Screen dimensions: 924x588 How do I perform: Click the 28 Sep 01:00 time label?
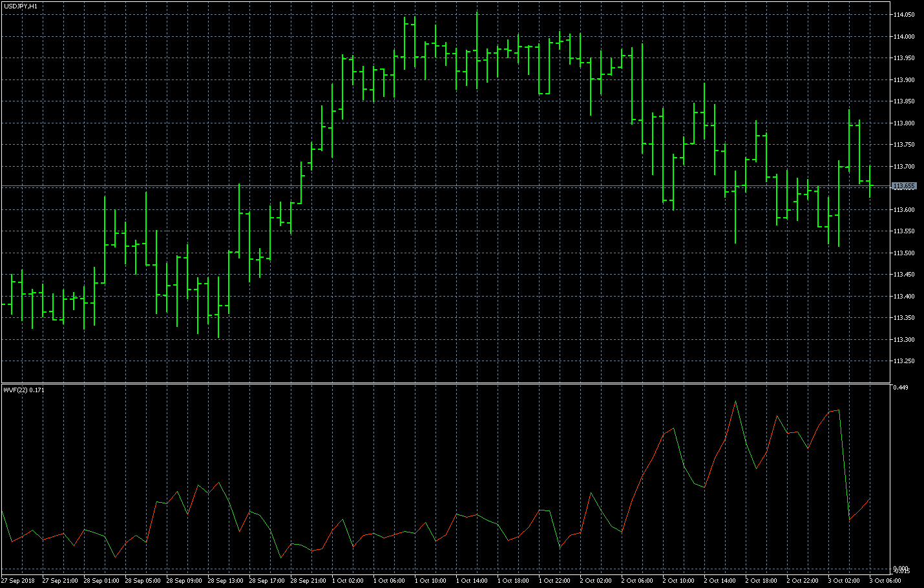click(x=101, y=581)
